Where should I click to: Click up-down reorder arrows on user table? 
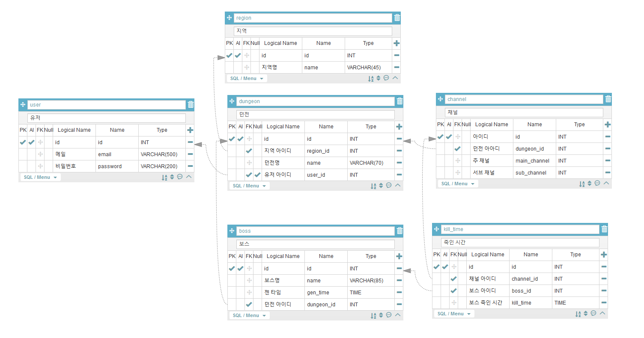pos(172,177)
